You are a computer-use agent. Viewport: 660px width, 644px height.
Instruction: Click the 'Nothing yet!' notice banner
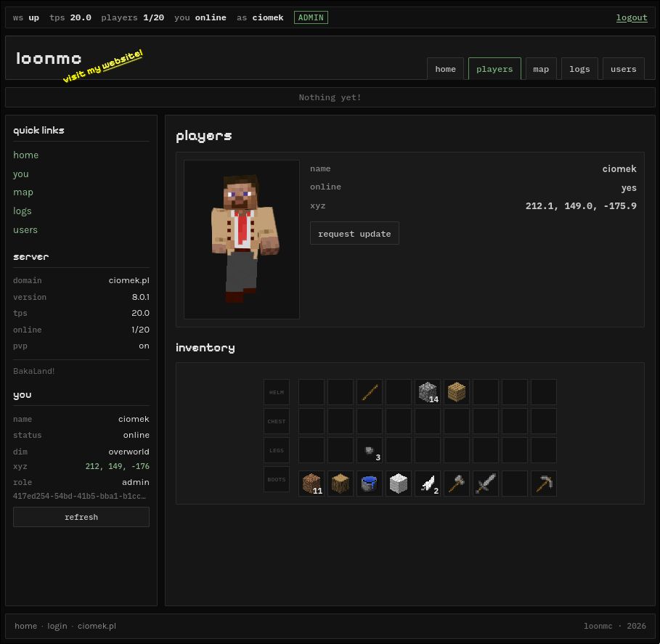point(330,97)
